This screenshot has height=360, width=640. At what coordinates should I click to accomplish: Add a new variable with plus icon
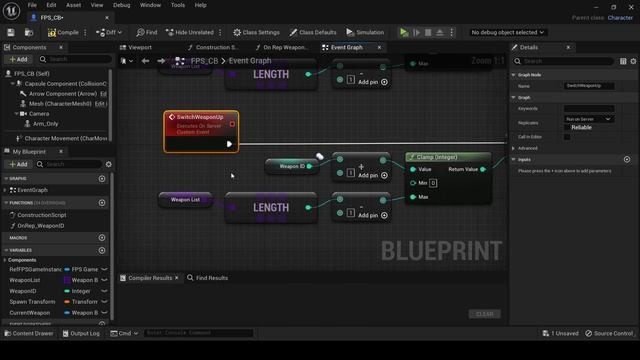point(102,250)
